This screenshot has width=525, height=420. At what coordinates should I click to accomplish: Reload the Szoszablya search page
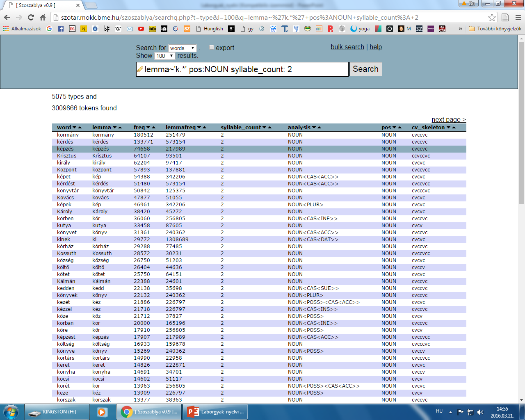click(x=31, y=17)
